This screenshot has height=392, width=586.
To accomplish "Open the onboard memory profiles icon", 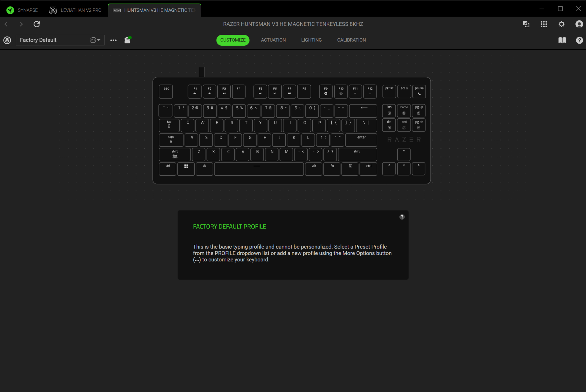I will (x=127, y=40).
